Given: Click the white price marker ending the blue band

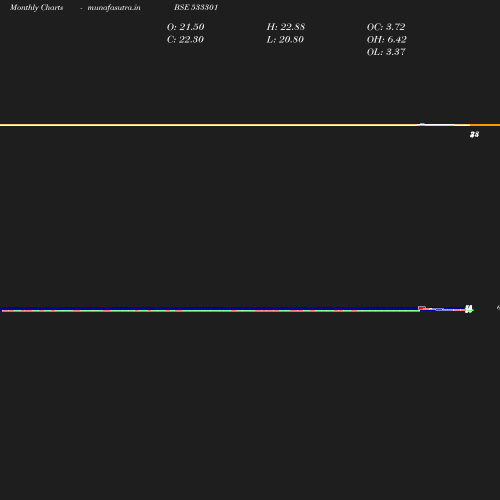Looking at the screenshot, I should click(469, 309).
